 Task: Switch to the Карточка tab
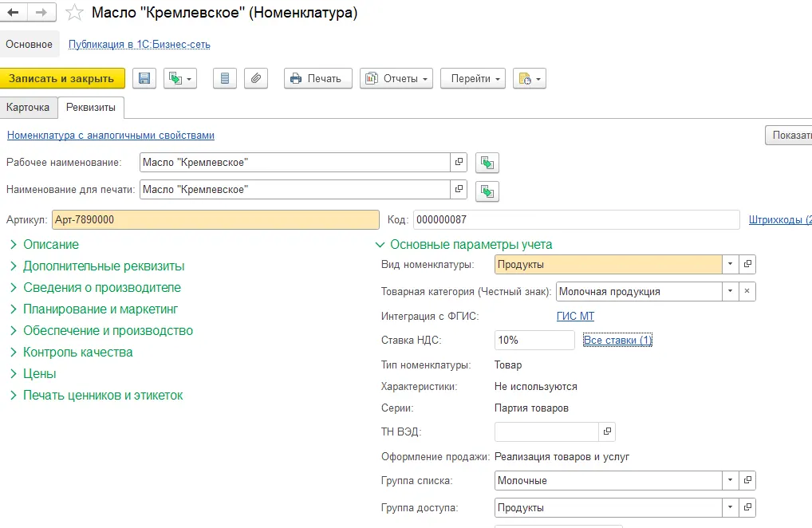[28, 107]
